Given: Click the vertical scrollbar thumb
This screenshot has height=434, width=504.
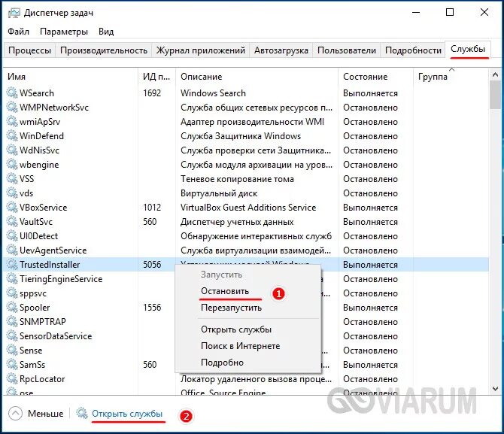Looking at the screenshot, I should pyautogui.click(x=495, y=95).
